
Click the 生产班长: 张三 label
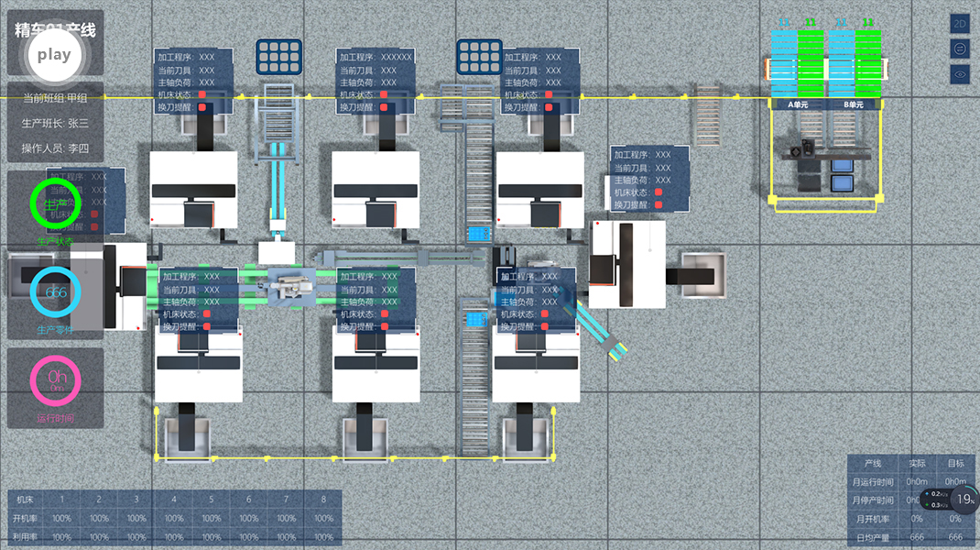(55, 123)
